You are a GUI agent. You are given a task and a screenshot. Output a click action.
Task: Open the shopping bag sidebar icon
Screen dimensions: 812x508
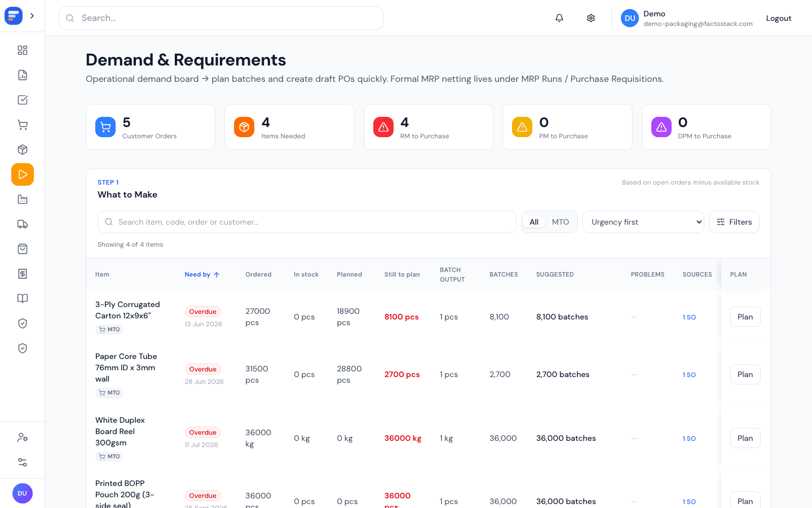[x=23, y=249]
